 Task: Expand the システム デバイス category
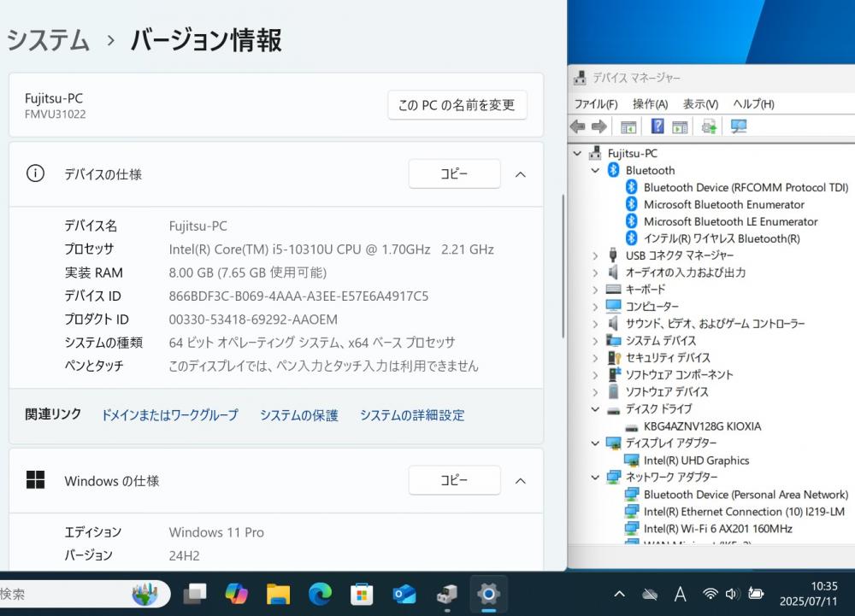[x=595, y=341]
